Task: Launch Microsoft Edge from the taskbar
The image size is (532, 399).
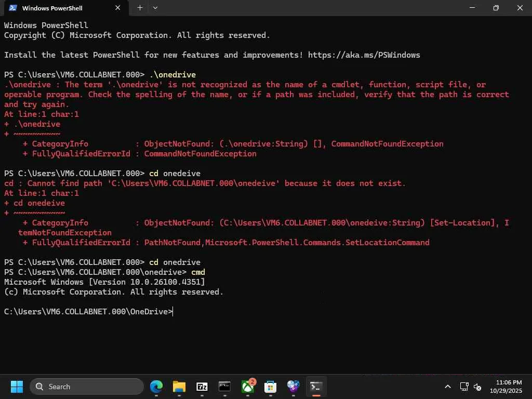Action: point(156,387)
